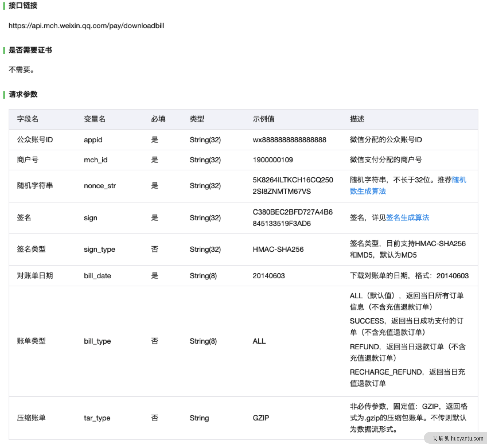Click the ALL example value cell
This screenshot has width=487, height=448.
(x=259, y=341)
